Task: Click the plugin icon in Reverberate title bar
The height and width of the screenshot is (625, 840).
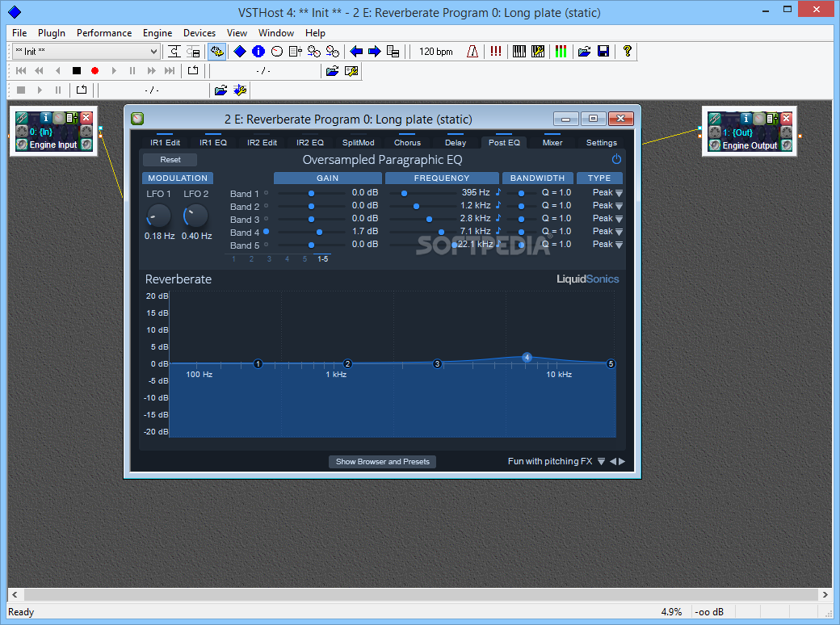Action: coord(137,119)
